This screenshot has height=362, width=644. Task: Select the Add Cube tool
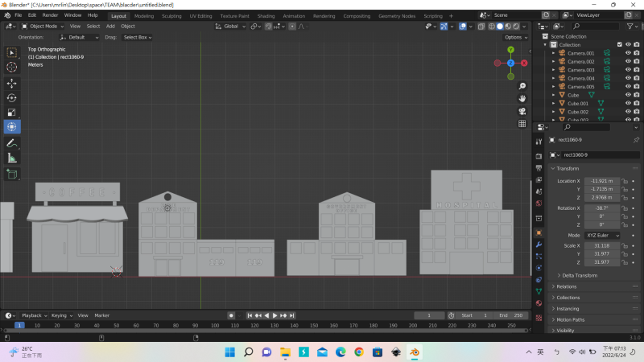(12, 173)
